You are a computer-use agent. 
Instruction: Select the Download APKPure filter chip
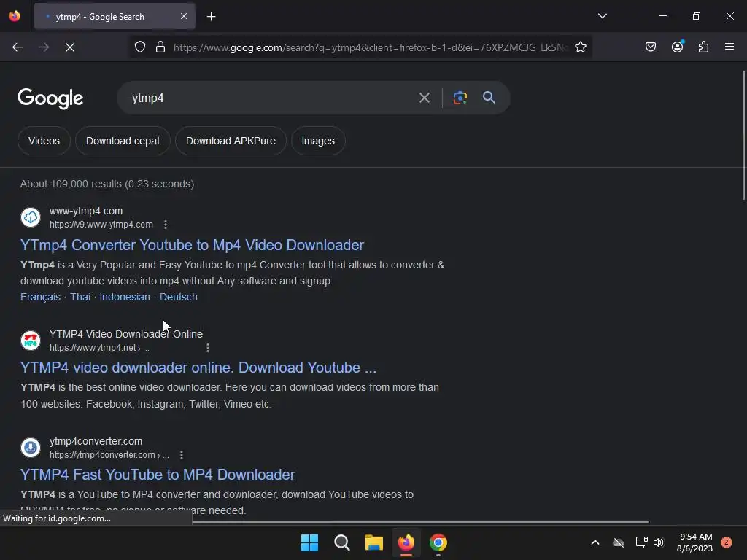point(231,141)
